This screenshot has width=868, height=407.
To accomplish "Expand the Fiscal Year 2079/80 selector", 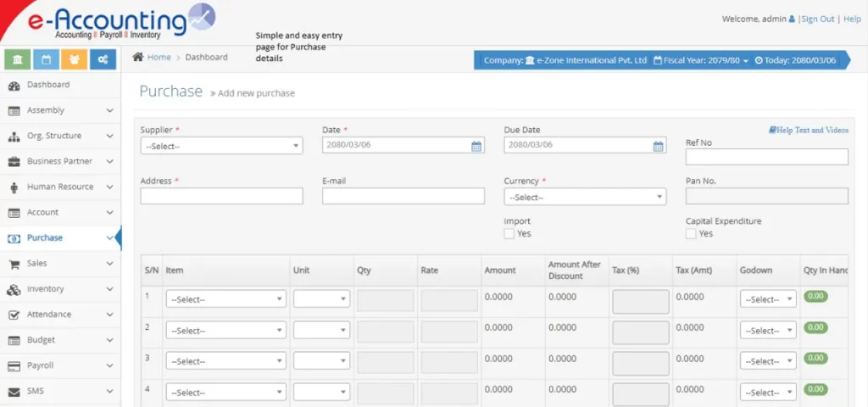I will tap(702, 61).
